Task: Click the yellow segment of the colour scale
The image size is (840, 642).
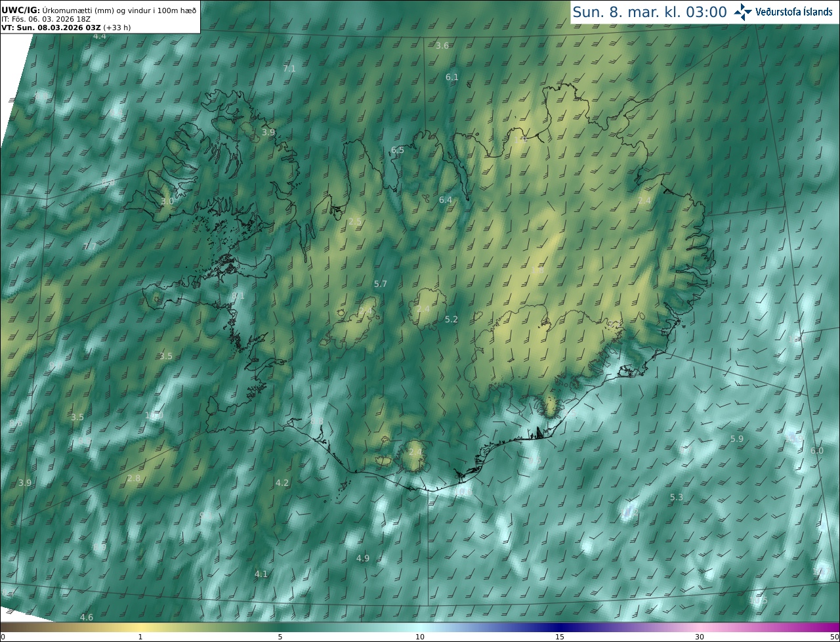Action: [141, 627]
